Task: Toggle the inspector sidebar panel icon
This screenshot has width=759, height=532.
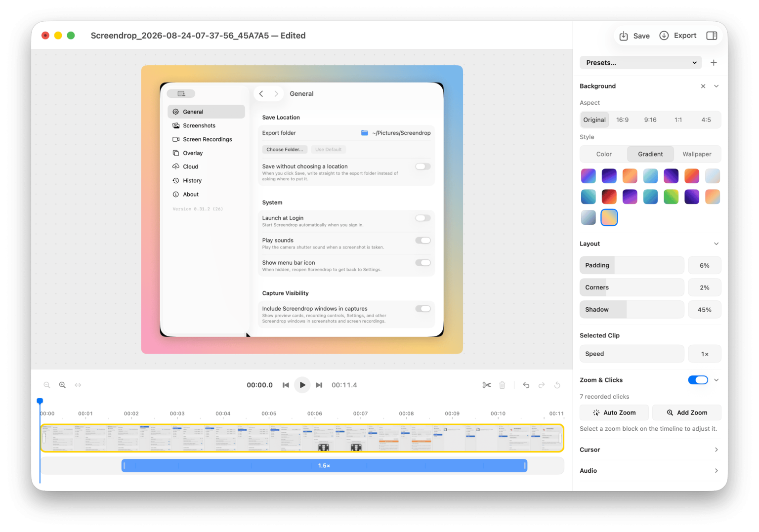Action: click(712, 36)
